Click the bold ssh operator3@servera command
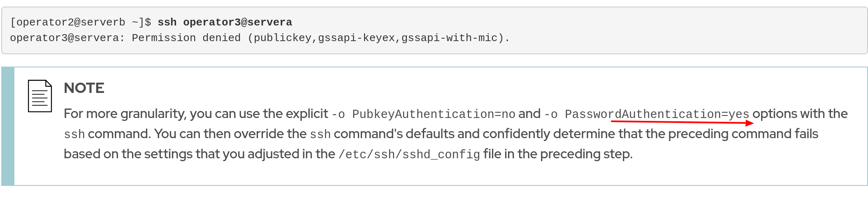This screenshot has width=868, height=199. 225,22
